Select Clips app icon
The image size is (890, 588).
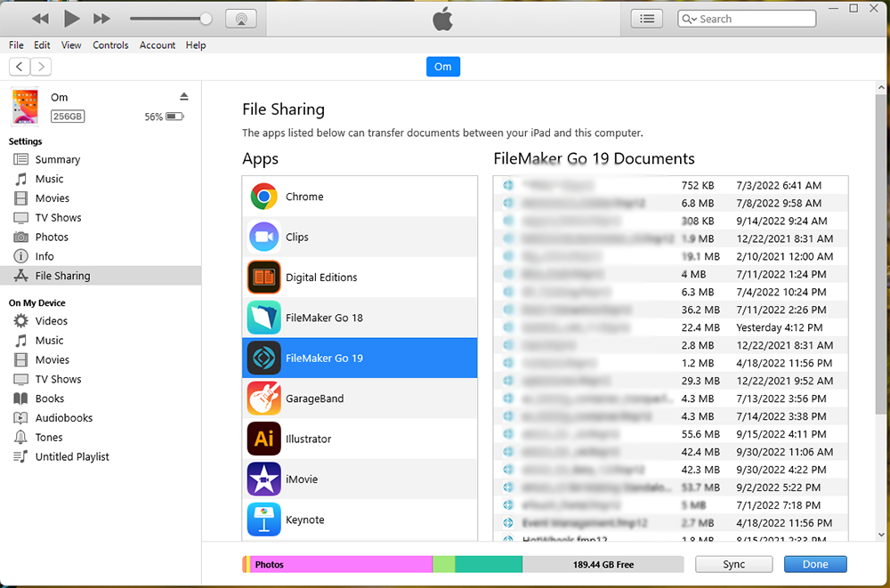[x=264, y=237]
